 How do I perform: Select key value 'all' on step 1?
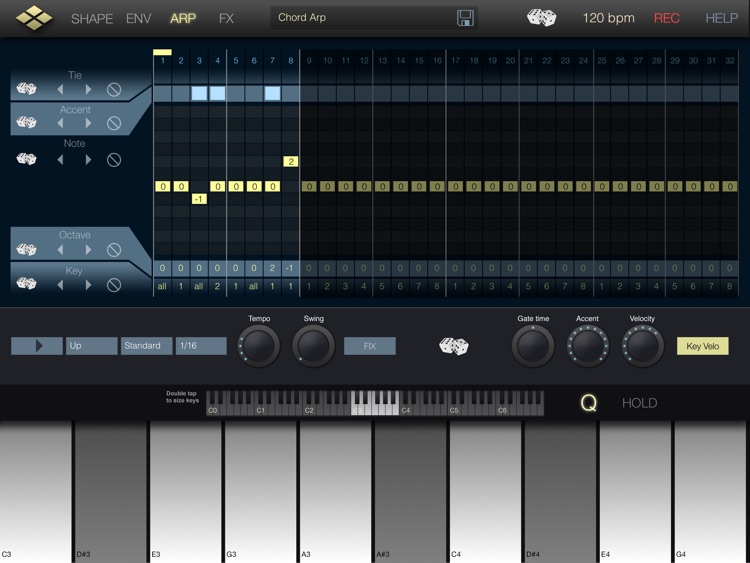point(163,287)
